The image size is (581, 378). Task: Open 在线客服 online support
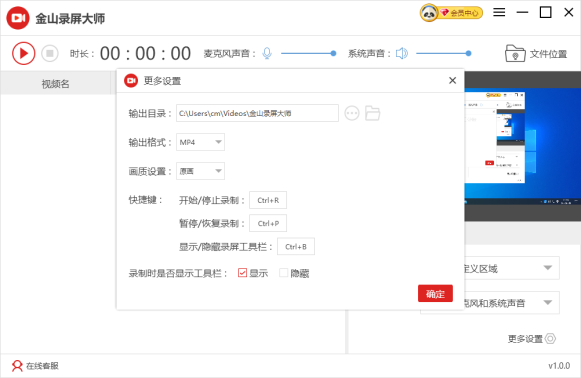[x=35, y=366]
